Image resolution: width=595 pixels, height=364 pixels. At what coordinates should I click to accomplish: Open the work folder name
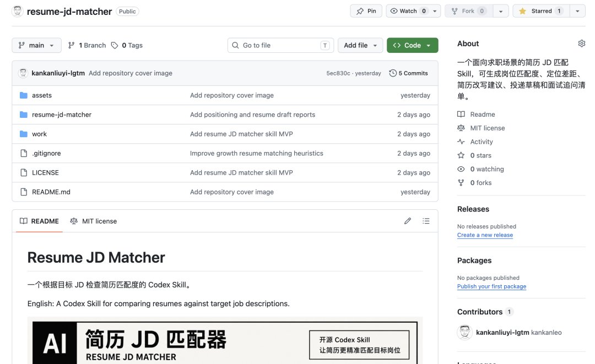pos(39,134)
